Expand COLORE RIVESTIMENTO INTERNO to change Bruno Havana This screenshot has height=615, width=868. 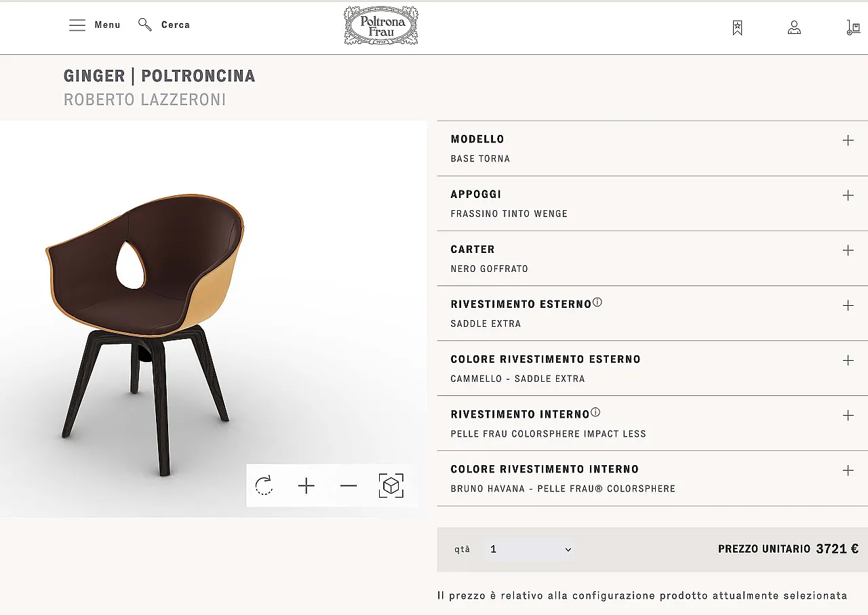[848, 470]
